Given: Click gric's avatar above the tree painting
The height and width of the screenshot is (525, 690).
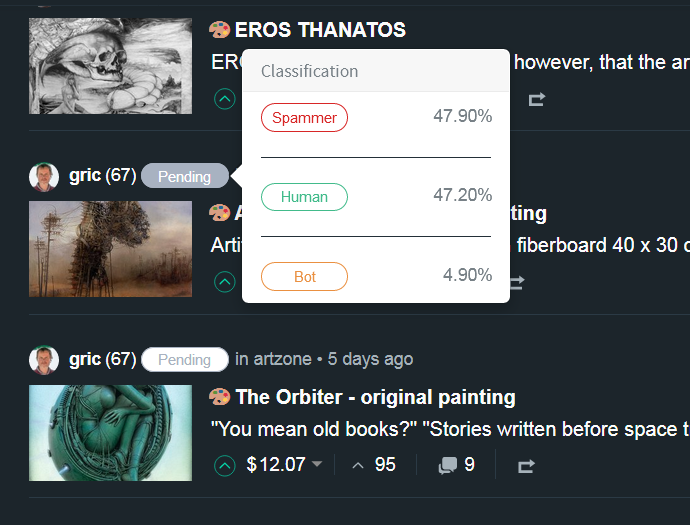Looking at the screenshot, I should 44,176.
